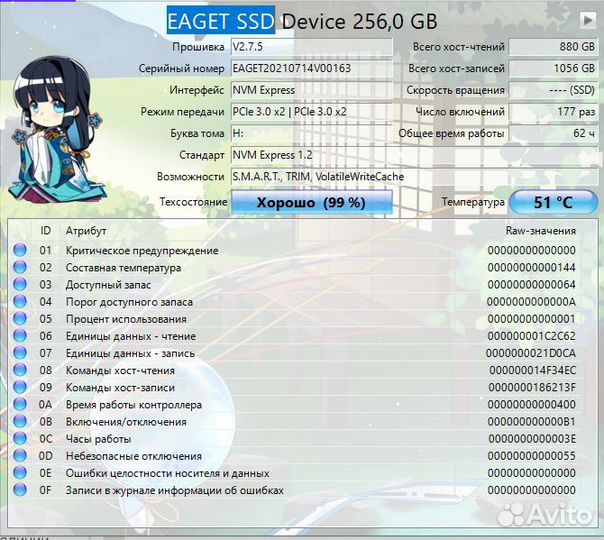Viewport: 604px width, 540px height.
Task: Click the Прошивка field V2.7.5
Action: (x=312, y=47)
